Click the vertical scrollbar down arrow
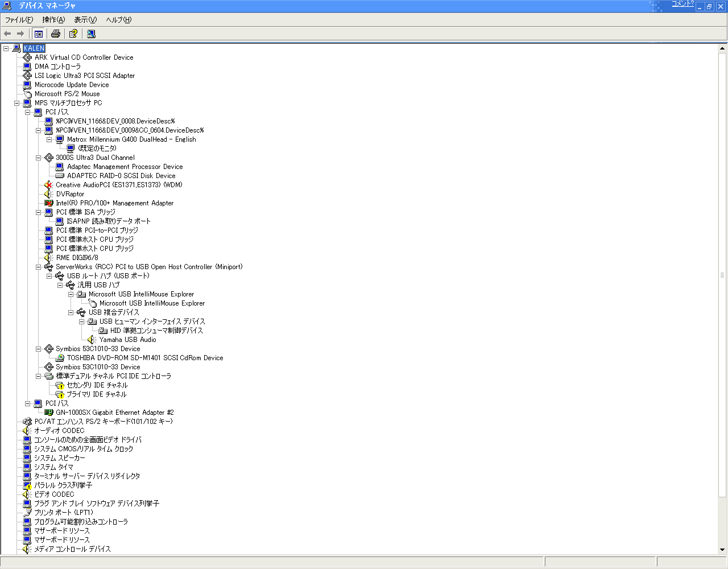This screenshot has width=728, height=569. point(723,550)
